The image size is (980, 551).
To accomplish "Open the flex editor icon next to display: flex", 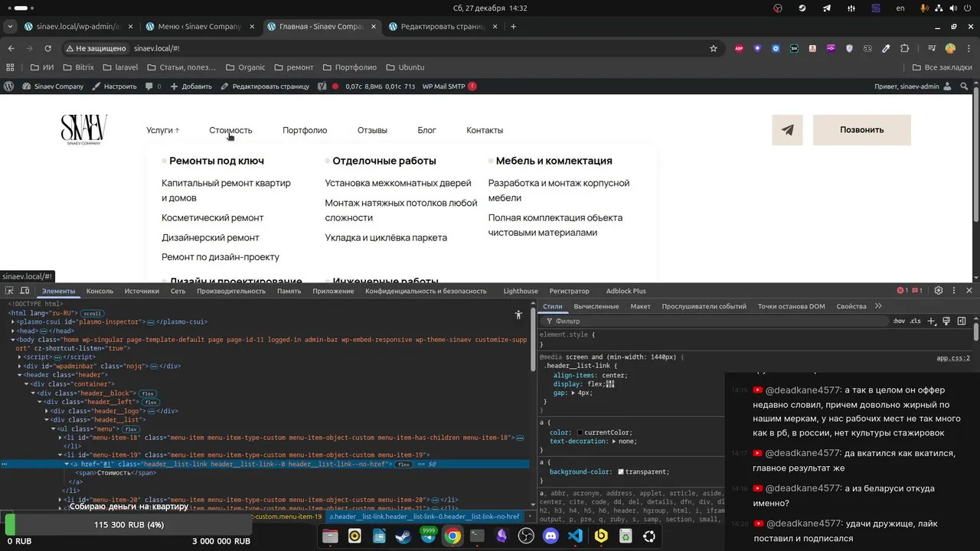I will click(610, 384).
